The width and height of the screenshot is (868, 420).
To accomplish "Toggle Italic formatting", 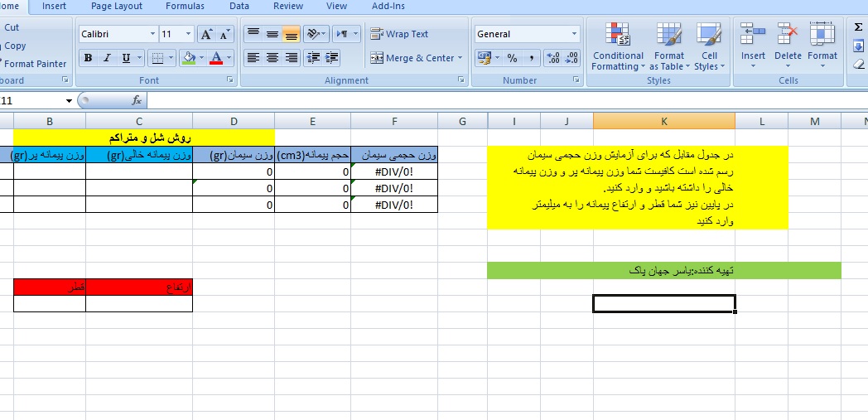I will coord(107,58).
